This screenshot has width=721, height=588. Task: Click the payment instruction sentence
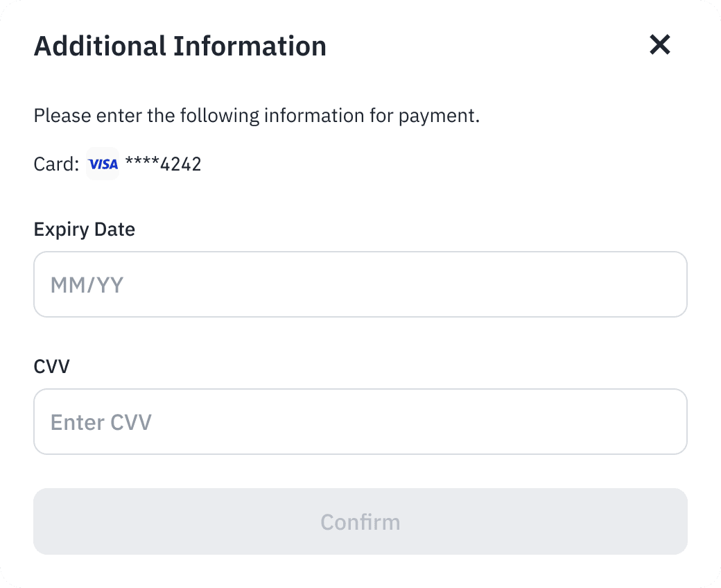click(257, 115)
